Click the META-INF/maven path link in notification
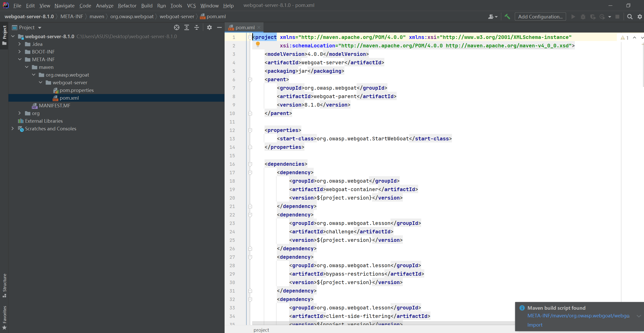The width and height of the screenshot is (644, 333). [x=578, y=316]
